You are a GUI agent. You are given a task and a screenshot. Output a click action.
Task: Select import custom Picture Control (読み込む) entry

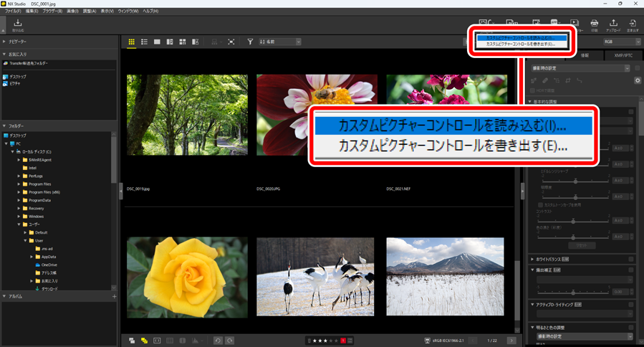(453, 126)
